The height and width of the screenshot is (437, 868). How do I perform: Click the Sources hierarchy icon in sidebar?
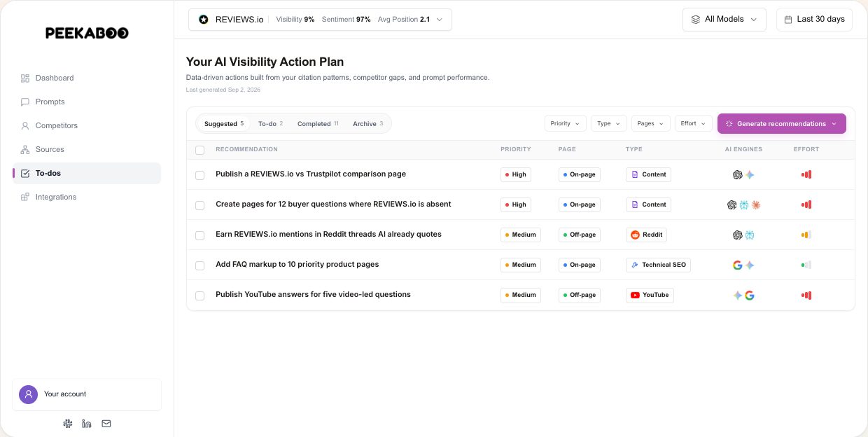[x=25, y=149]
